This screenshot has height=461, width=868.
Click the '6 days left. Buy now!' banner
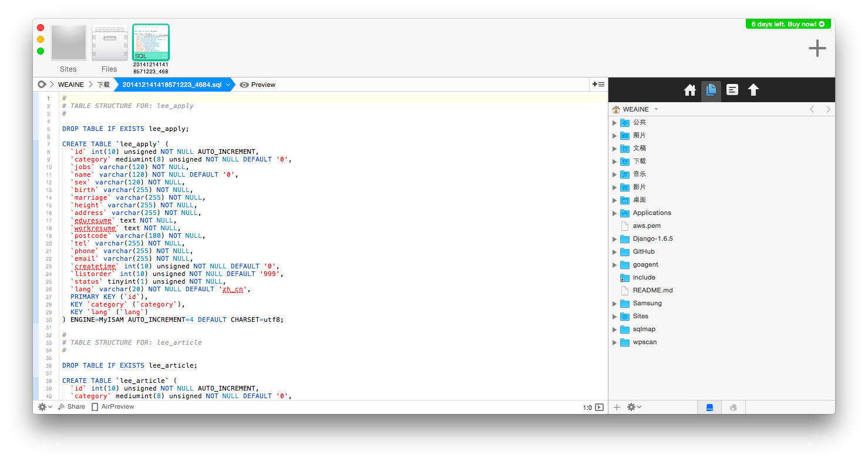click(x=788, y=24)
